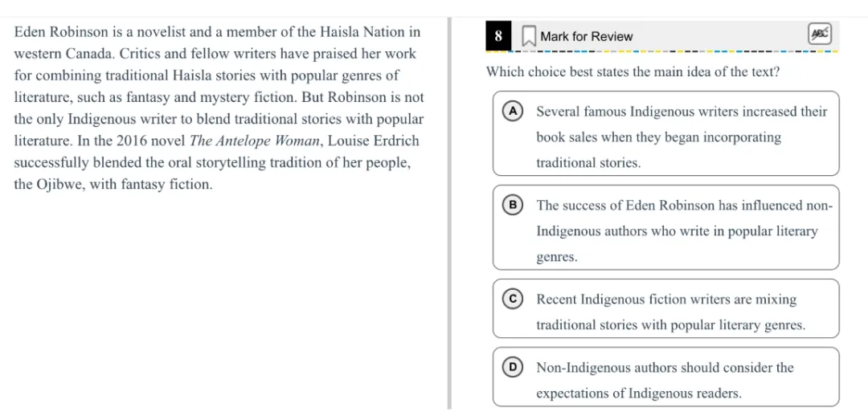
Task: Choose answer about influencing non-Indigenous authors
Action: 684,231
